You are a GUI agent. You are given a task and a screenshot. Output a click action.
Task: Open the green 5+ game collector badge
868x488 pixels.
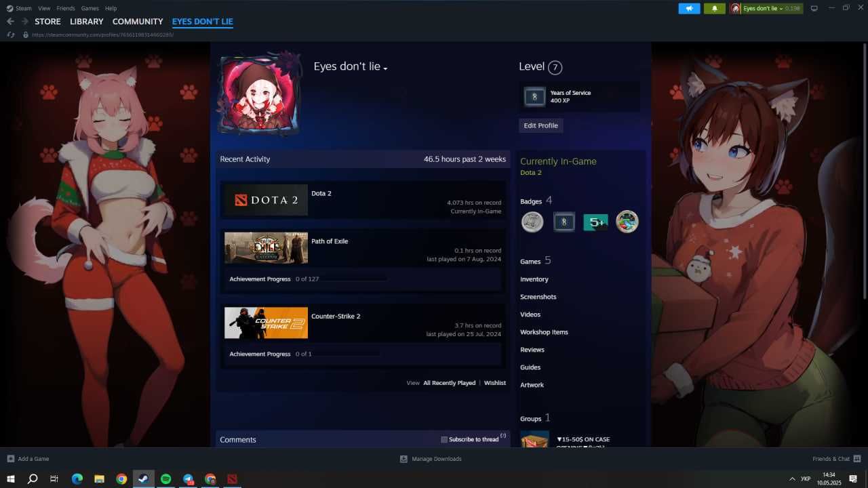tap(596, 222)
